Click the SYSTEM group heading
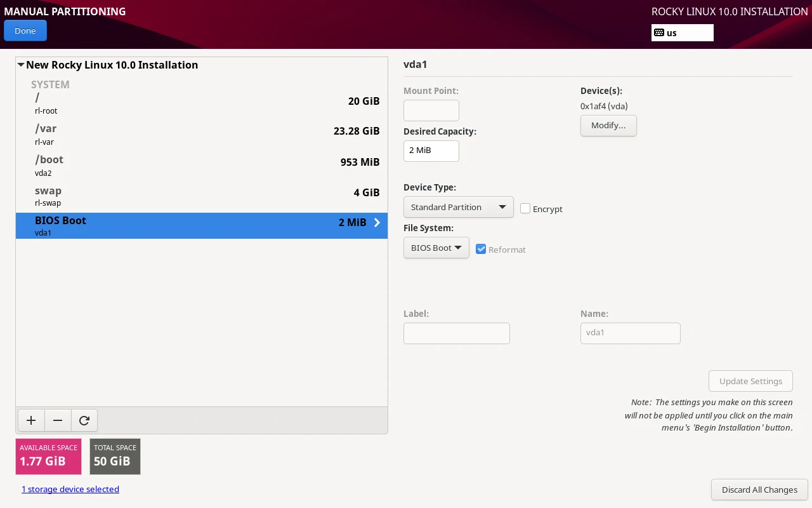812x508 pixels. pos(50,84)
